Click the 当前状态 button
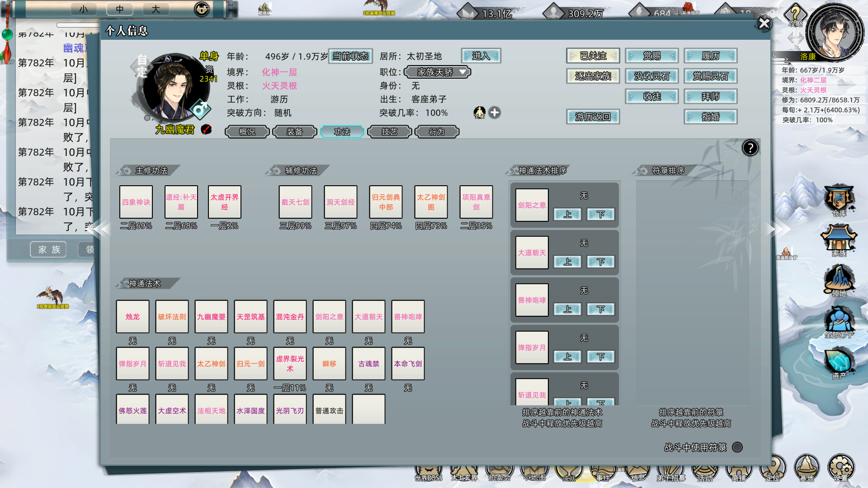 point(350,56)
